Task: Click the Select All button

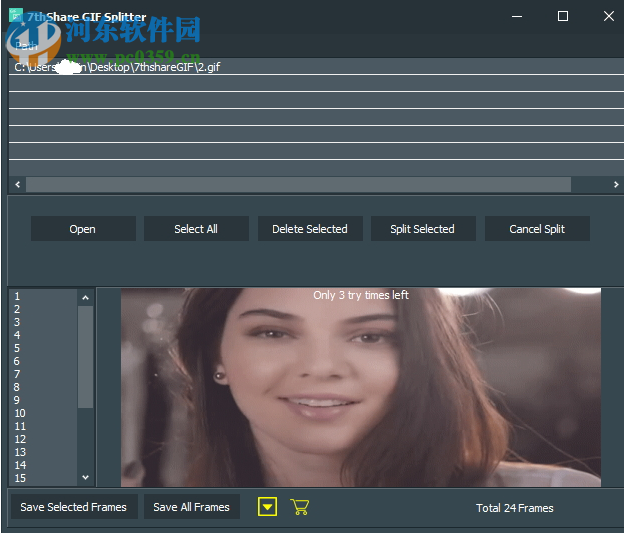Action: click(x=196, y=229)
